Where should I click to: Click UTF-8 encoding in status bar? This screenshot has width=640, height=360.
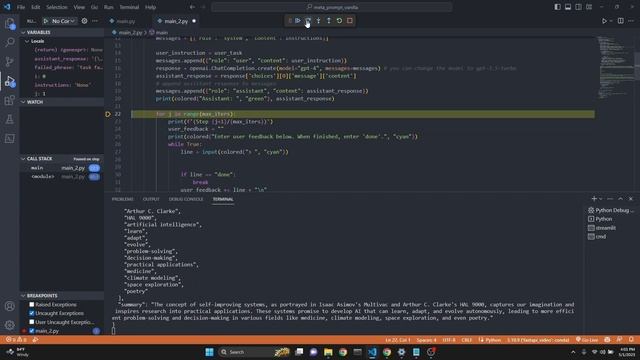point(449,340)
